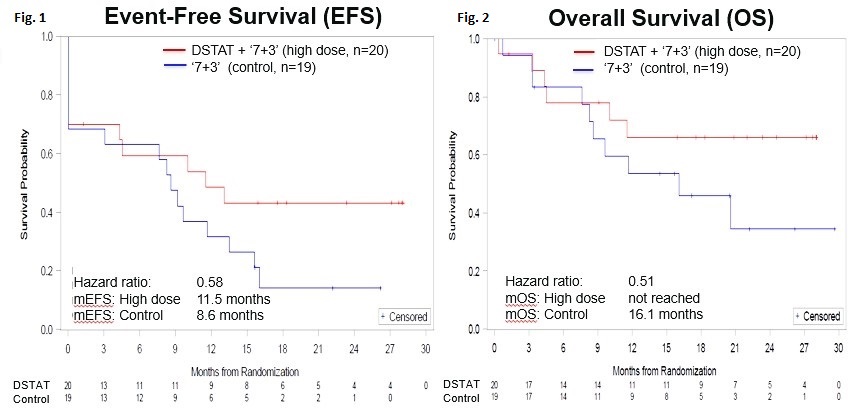856x413 pixels.
Task: Select the mEFS High dose 11.5 months text
Action: point(232,299)
